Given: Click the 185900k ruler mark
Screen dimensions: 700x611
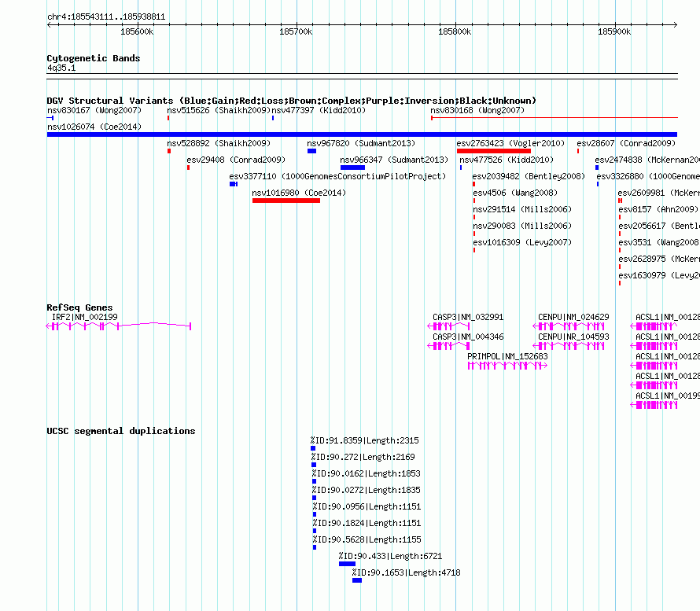Looking at the screenshot, I should 614,31.
